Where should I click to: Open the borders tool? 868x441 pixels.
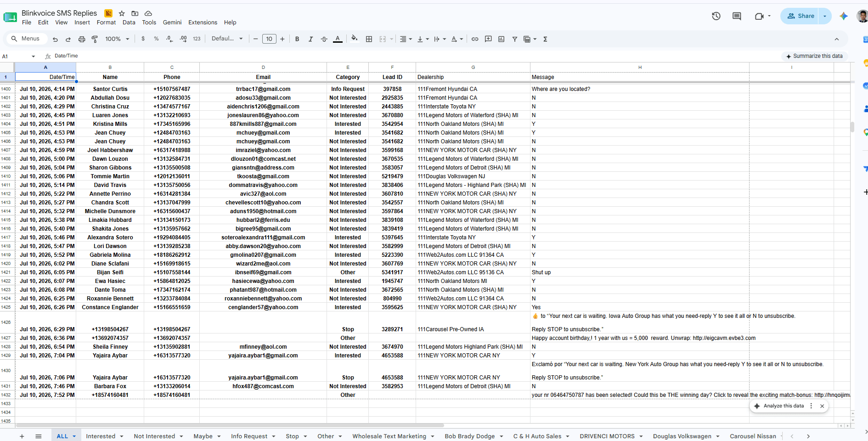pyautogui.click(x=369, y=39)
